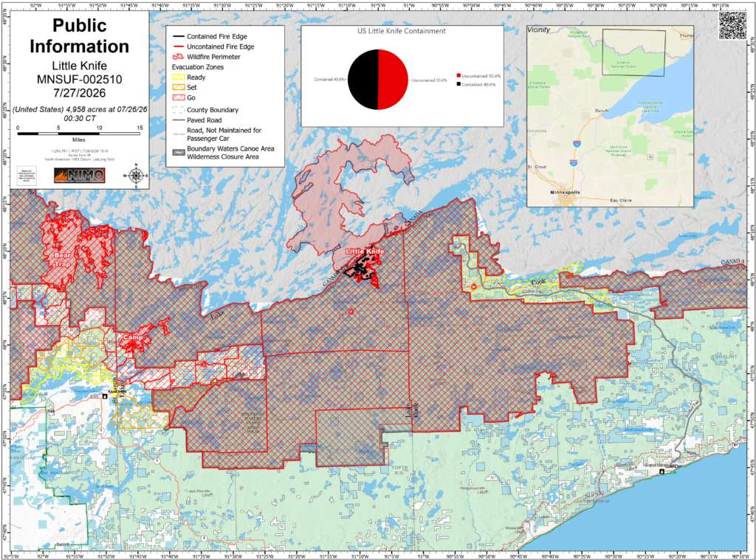Select the orange Set evacuation zone swatch
Viewport: 756px width, 560px height.
(x=179, y=87)
